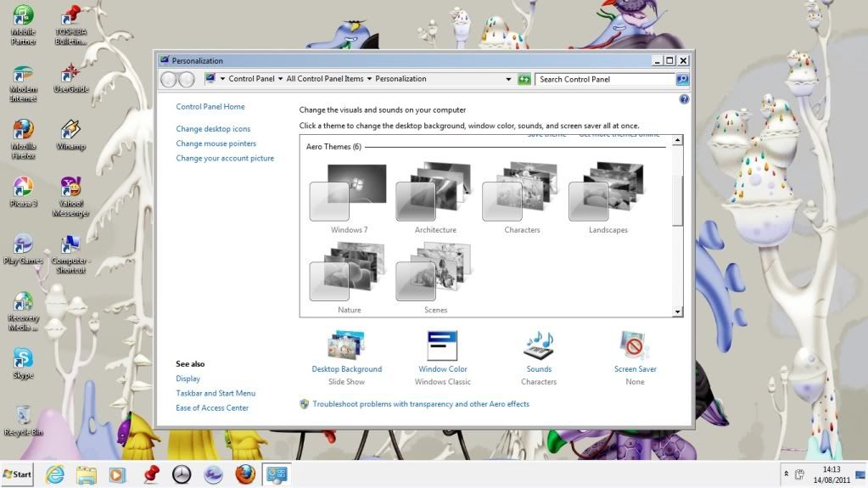Click the theme list scrollbar thumb

tap(677, 200)
